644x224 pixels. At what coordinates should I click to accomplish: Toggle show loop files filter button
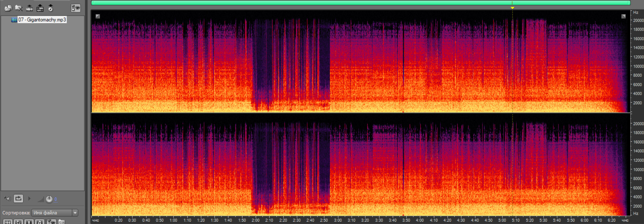18,222
